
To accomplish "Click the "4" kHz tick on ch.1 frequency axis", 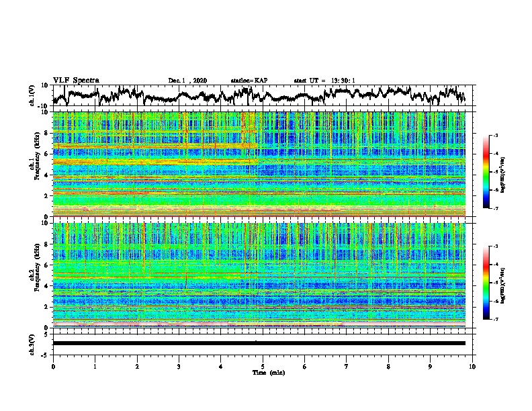I will (46, 175).
